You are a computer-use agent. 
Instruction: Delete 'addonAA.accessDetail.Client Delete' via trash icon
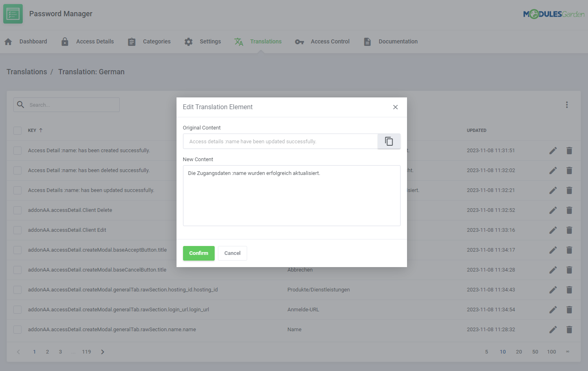(x=569, y=210)
